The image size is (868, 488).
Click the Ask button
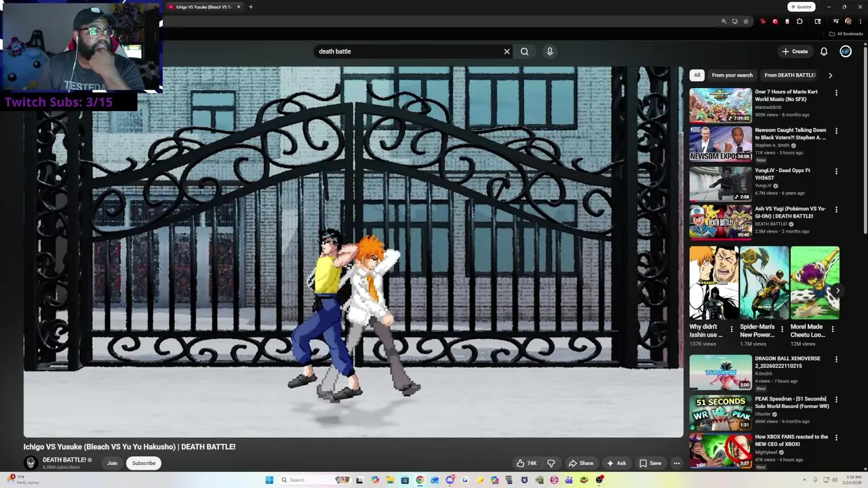pos(616,464)
